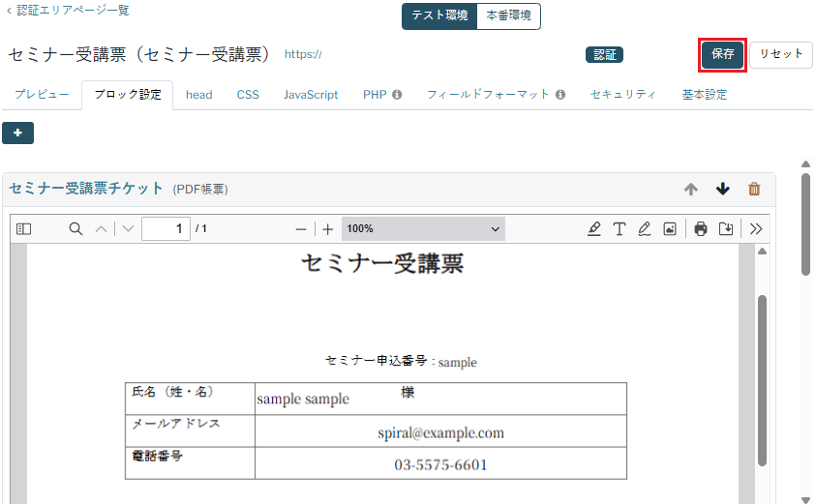Select the text annotation tool

[x=620, y=229]
